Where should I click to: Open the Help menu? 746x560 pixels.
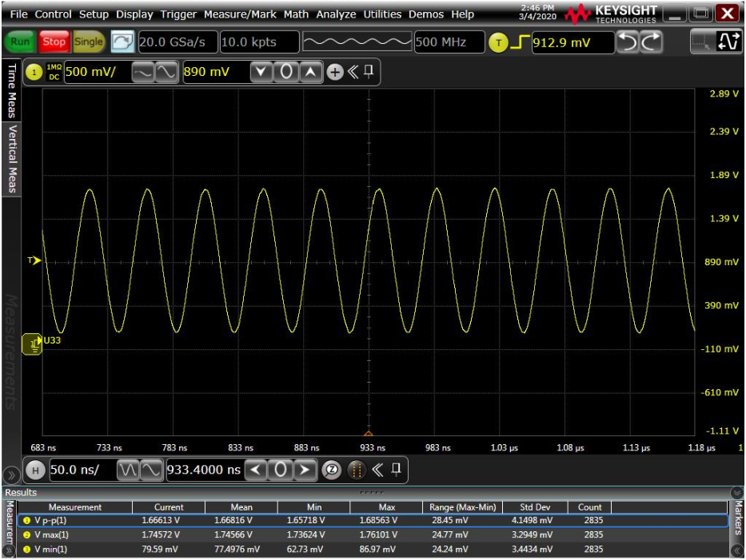462,14
